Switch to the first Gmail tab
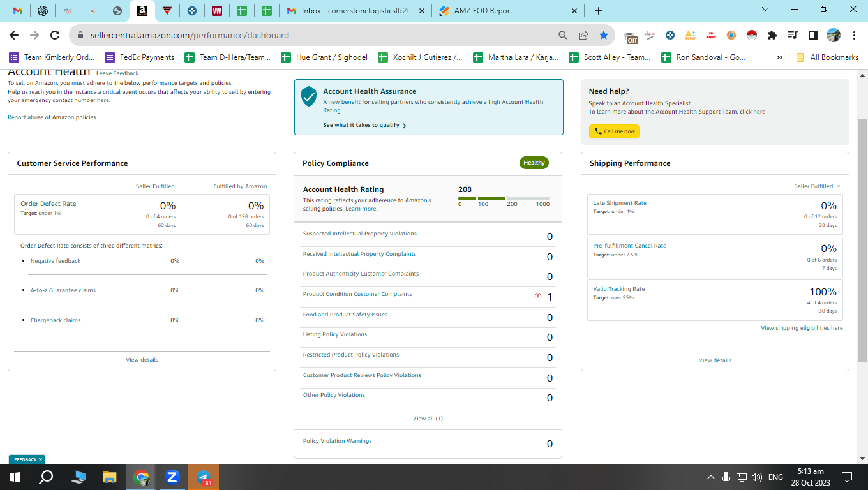The image size is (868, 490). 18,11
